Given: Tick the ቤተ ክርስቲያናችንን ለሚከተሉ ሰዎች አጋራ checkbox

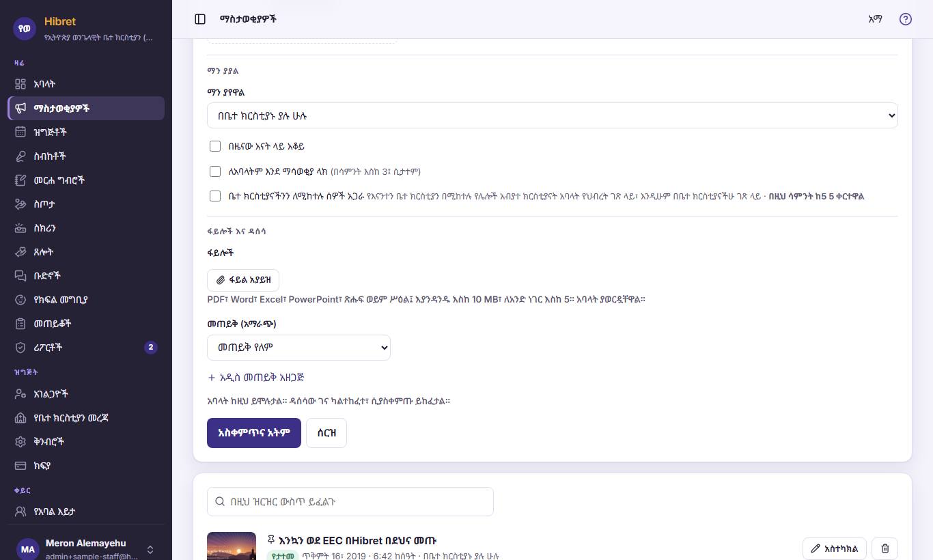Looking at the screenshot, I should point(215,196).
